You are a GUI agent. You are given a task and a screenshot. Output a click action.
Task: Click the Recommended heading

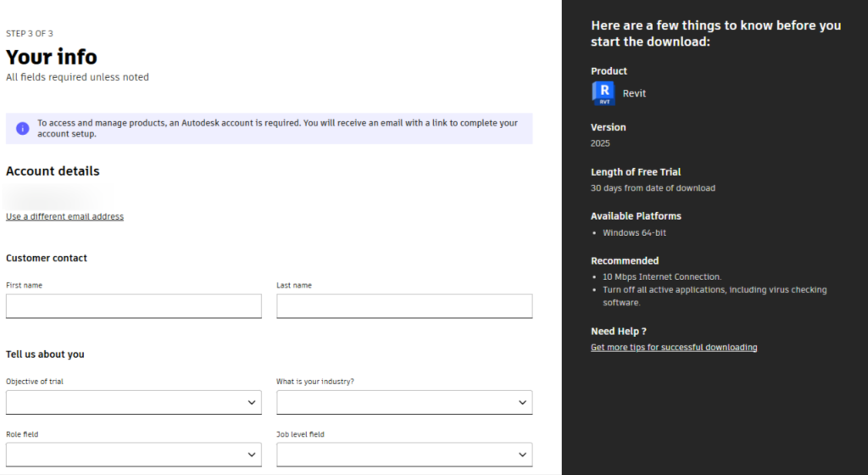[625, 260]
